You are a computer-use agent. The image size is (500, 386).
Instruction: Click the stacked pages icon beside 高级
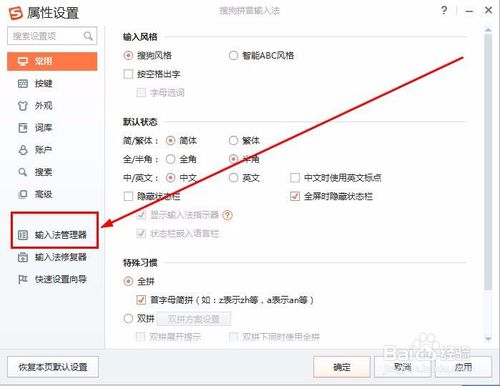pyautogui.click(x=23, y=194)
